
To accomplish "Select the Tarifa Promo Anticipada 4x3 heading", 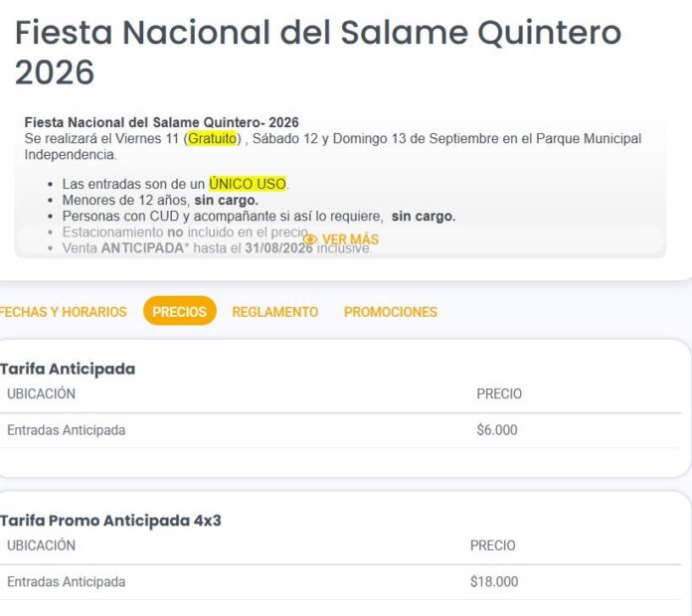I will coord(110,521).
